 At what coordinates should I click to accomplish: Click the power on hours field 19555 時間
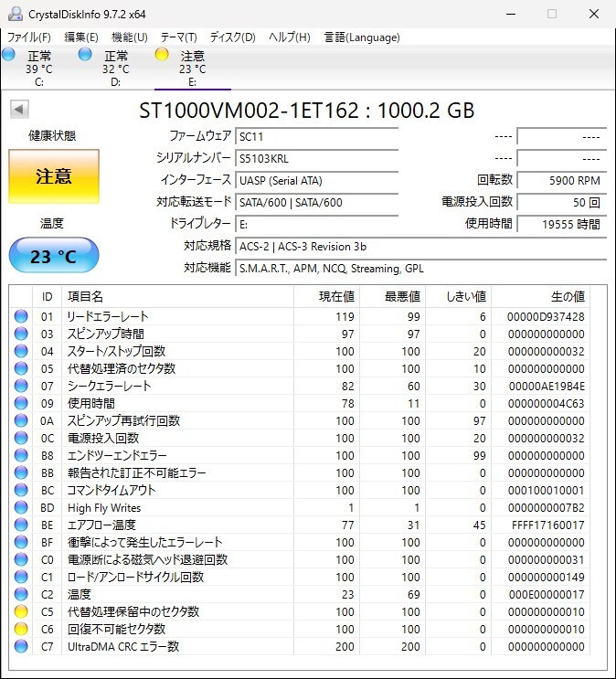[x=561, y=224]
